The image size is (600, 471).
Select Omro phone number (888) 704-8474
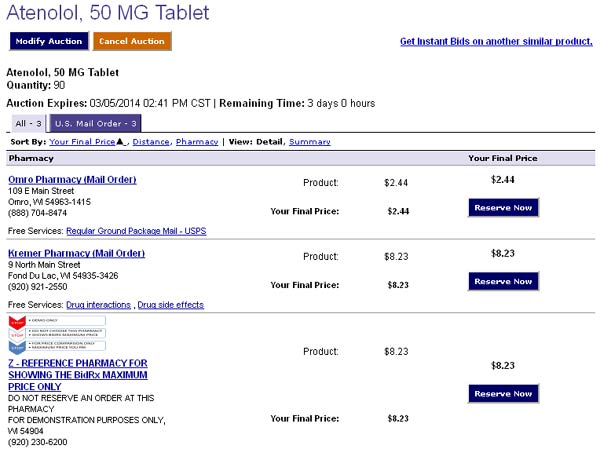(38, 213)
